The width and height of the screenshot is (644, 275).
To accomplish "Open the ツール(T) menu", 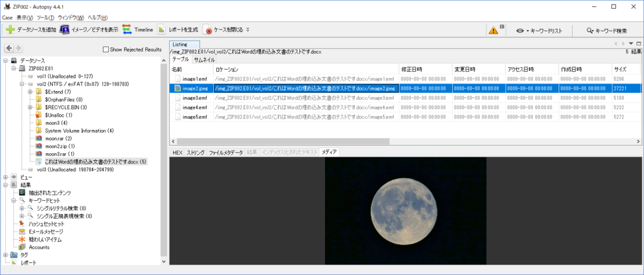I will pyautogui.click(x=45, y=18).
